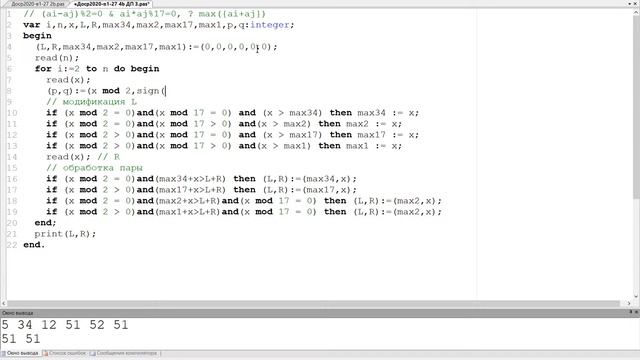Click the end; on line 20
The height and width of the screenshot is (360, 640).
point(45,223)
